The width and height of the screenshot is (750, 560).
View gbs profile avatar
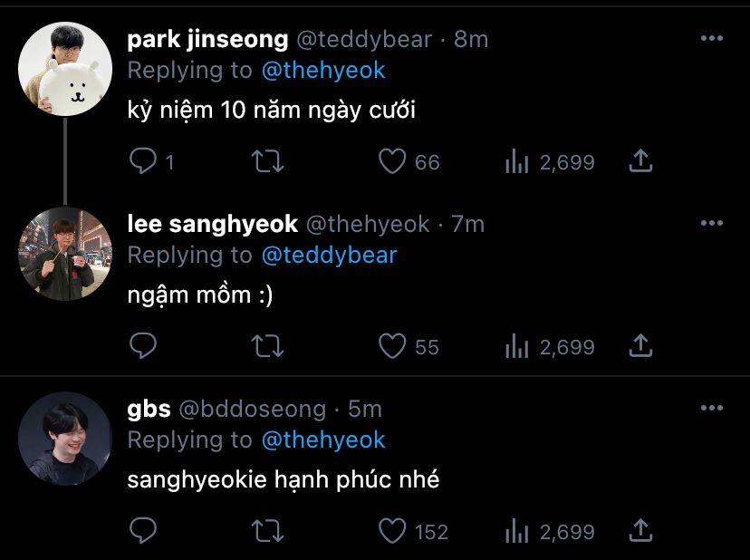(65, 439)
